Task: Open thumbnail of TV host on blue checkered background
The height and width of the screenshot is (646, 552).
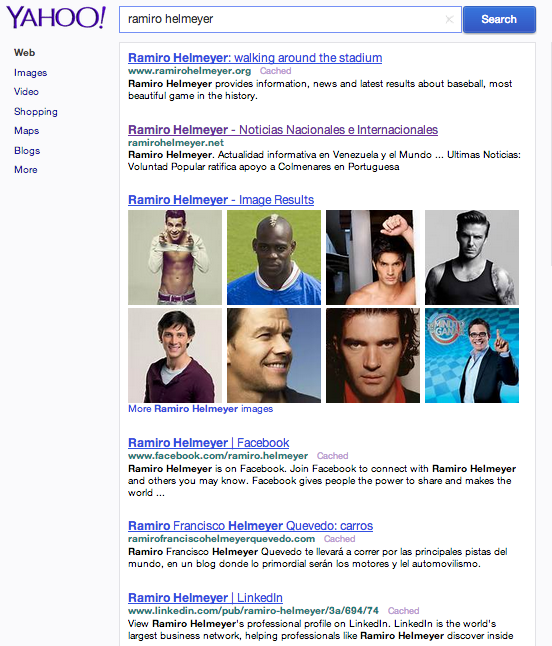Action: (472, 356)
